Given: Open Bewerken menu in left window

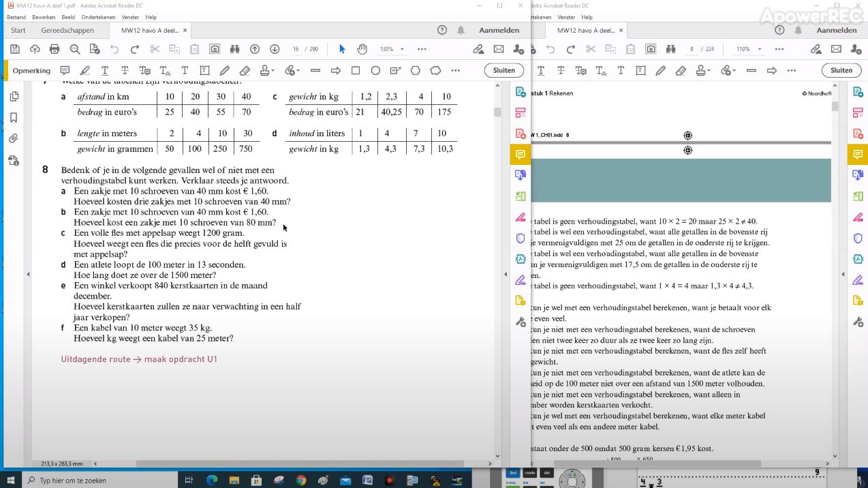Looking at the screenshot, I should 44,17.
